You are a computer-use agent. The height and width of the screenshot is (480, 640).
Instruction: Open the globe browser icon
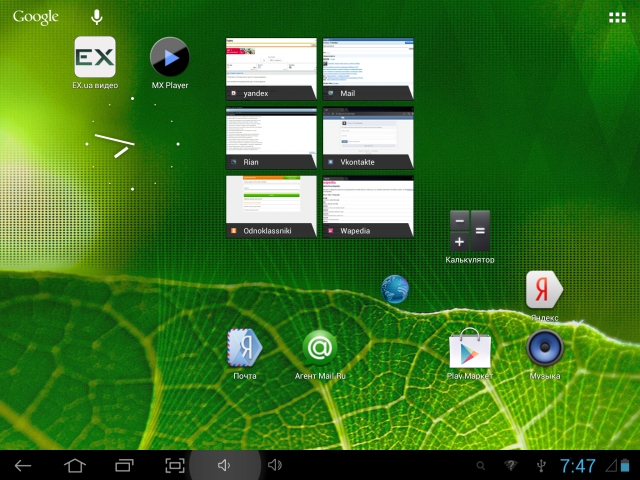pos(395,289)
